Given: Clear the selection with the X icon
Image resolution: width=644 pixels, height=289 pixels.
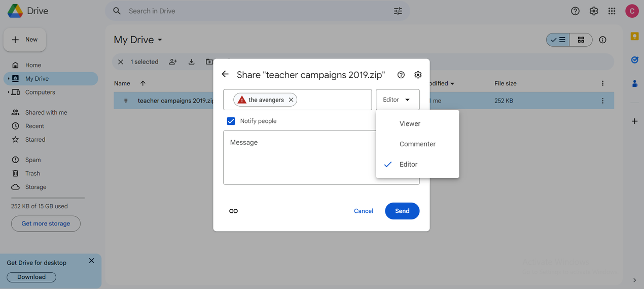Looking at the screenshot, I should [121, 62].
